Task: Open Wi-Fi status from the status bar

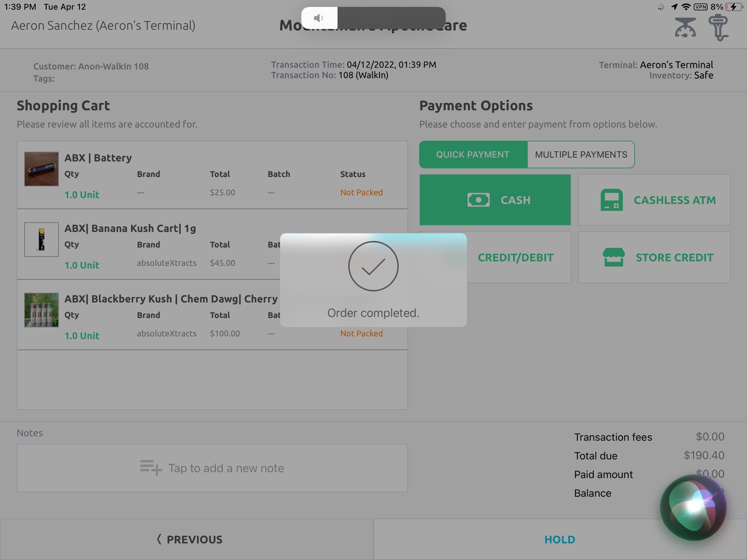Action: pos(687,7)
